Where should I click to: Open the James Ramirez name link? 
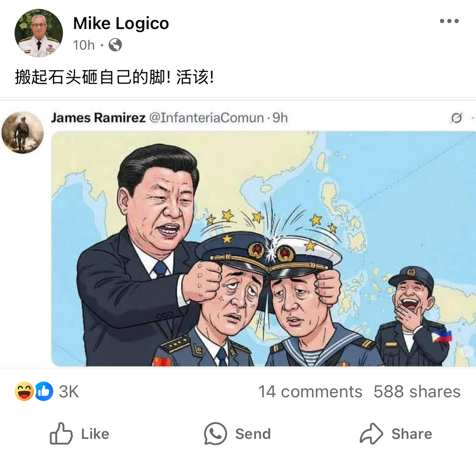98,118
